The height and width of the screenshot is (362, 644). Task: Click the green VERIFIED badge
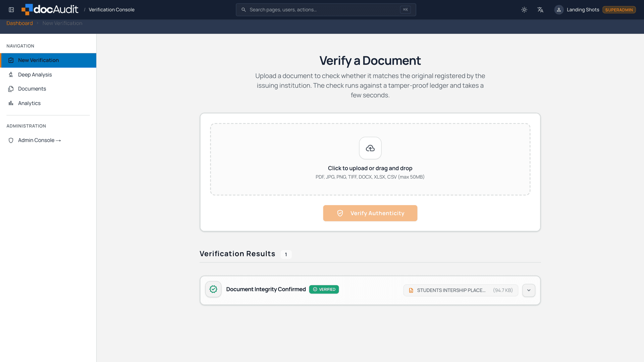tap(324, 290)
